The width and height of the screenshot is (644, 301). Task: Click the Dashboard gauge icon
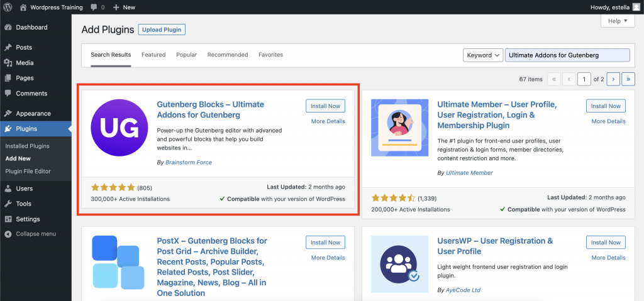point(8,28)
